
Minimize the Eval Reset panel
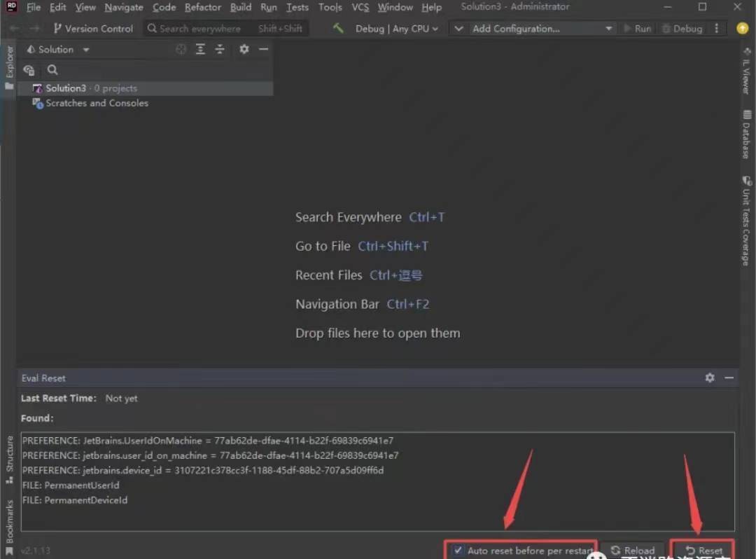tap(729, 378)
